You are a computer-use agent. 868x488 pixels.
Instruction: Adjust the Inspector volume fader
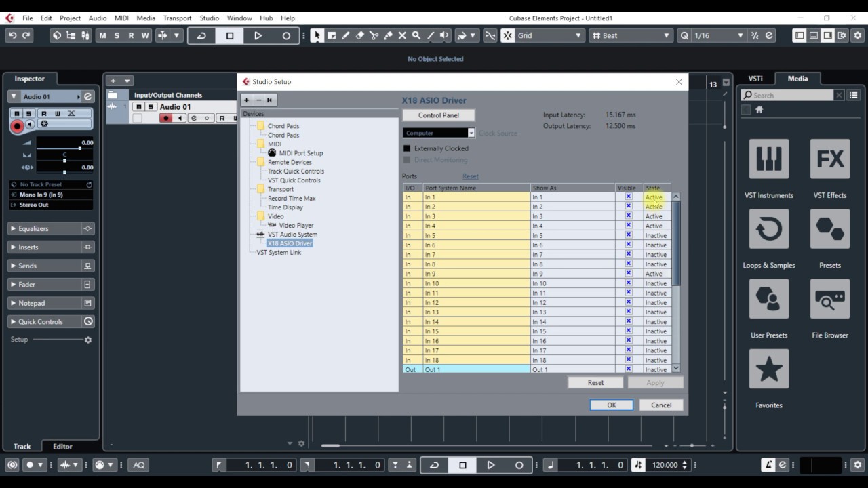64,147
